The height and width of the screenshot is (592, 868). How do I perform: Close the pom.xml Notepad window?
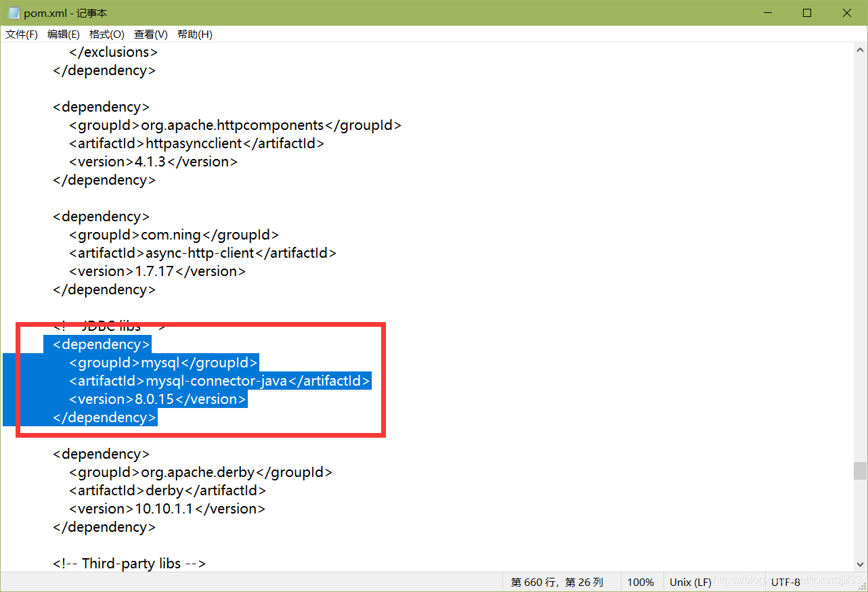pyautogui.click(x=847, y=13)
